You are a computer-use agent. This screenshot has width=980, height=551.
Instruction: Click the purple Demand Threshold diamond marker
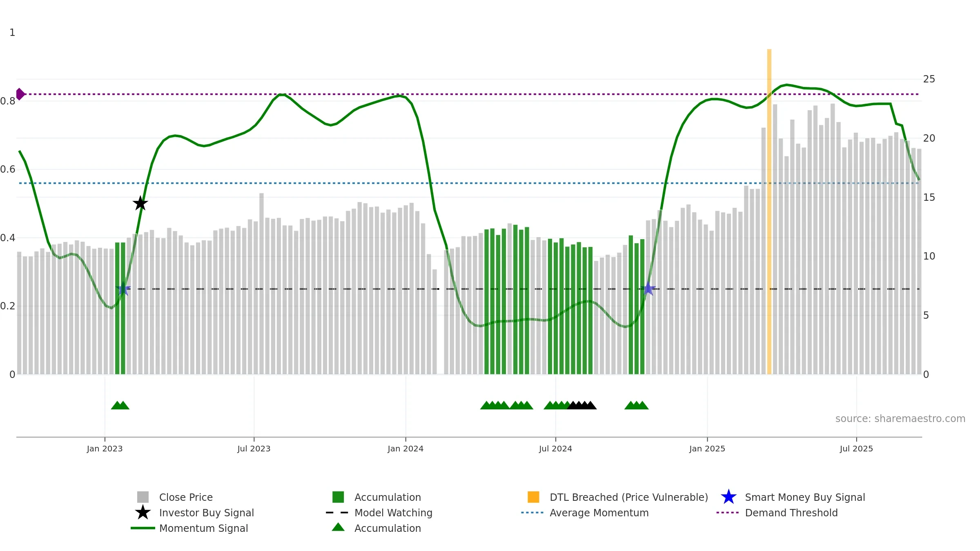(x=20, y=94)
